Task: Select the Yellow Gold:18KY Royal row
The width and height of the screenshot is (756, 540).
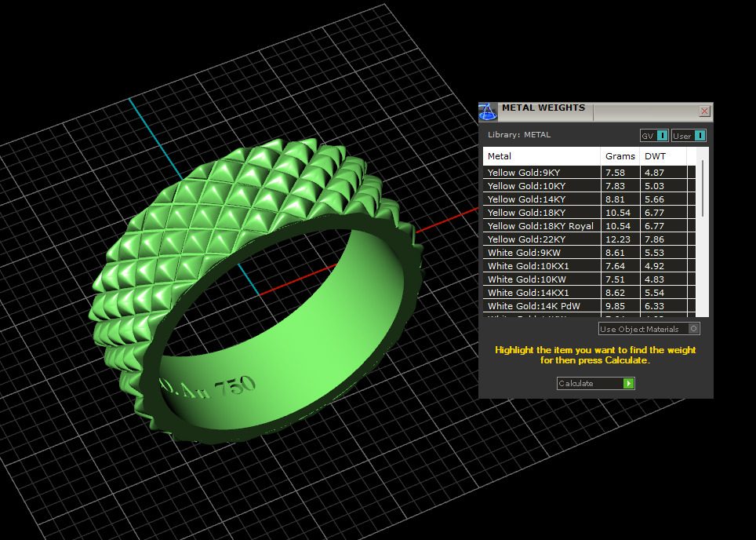Action: click(589, 226)
